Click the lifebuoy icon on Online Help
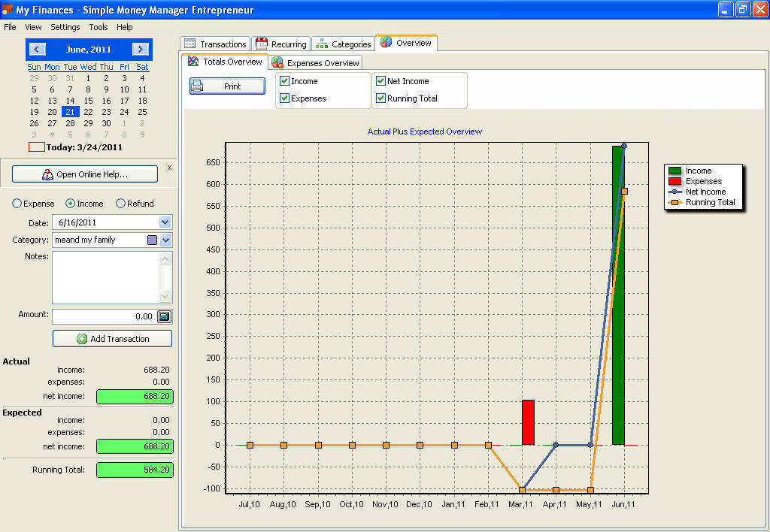Screen dimensions: 770x532 click(47, 174)
